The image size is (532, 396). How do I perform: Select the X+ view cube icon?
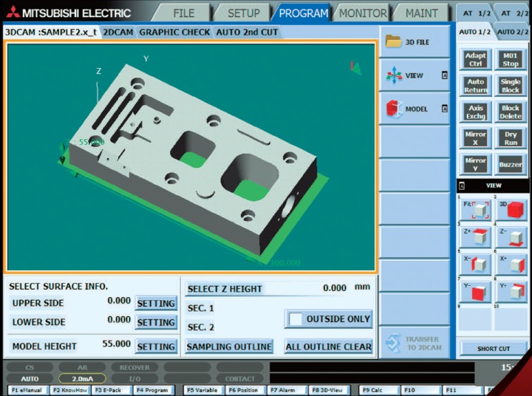click(x=511, y=264)
